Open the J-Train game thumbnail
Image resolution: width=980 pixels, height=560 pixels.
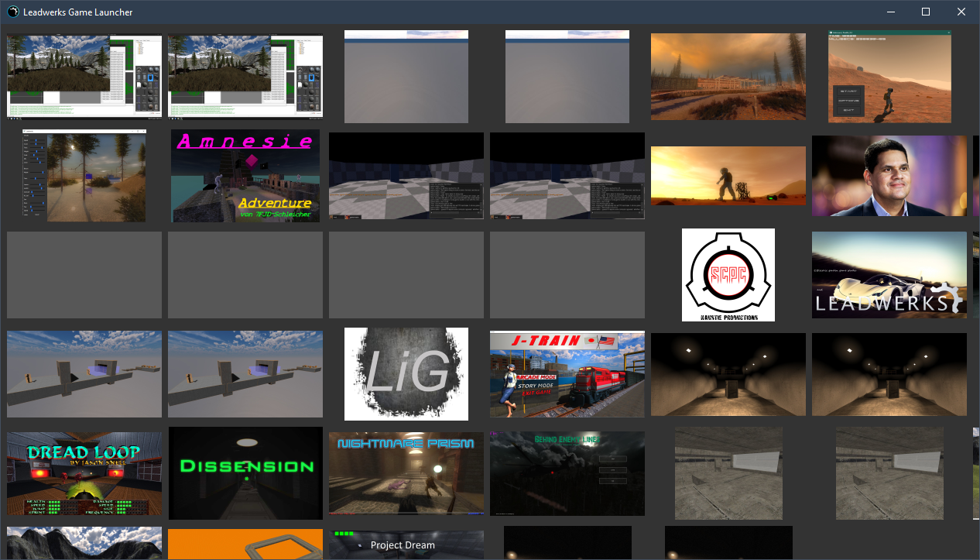tap(567, 374)
